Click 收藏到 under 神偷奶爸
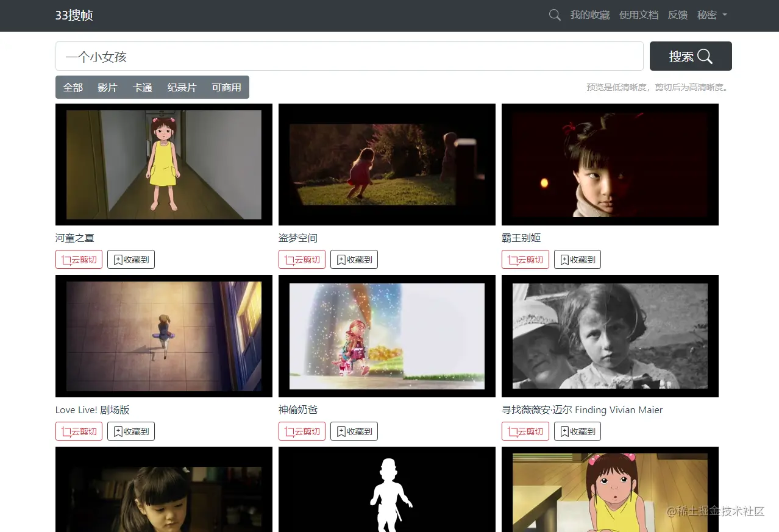Viewport: 779px width, 532px height. point(354,431)
